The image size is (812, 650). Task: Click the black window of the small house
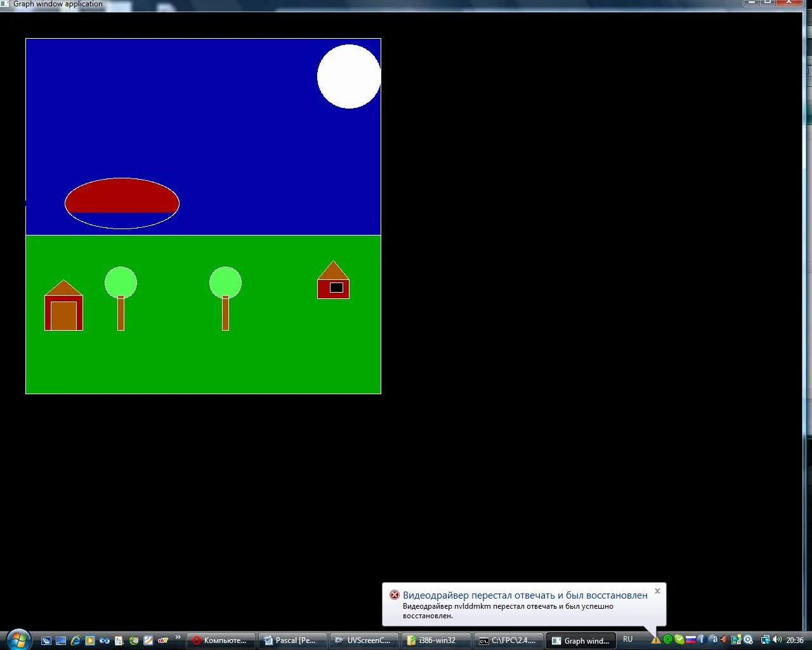[x=336, y=288]
